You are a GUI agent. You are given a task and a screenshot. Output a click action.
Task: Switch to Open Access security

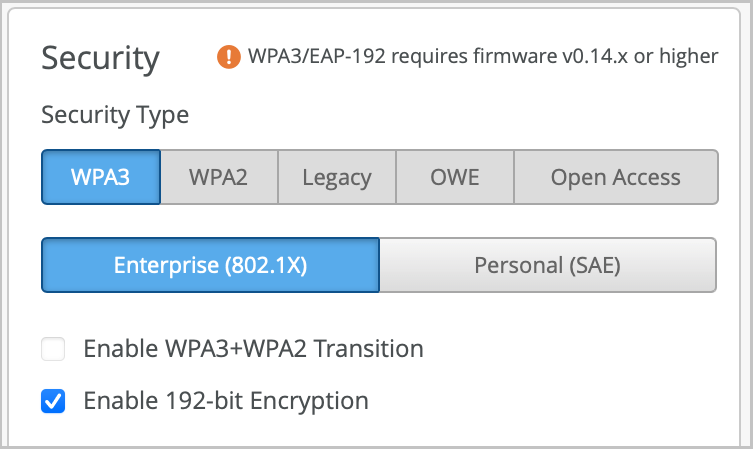click(615, 178)
